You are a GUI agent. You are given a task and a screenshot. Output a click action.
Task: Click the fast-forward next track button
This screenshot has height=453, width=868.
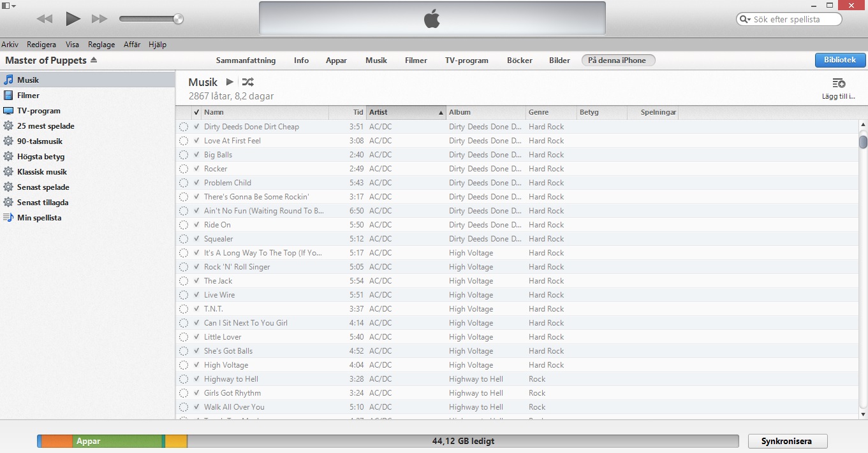[99, 19]
